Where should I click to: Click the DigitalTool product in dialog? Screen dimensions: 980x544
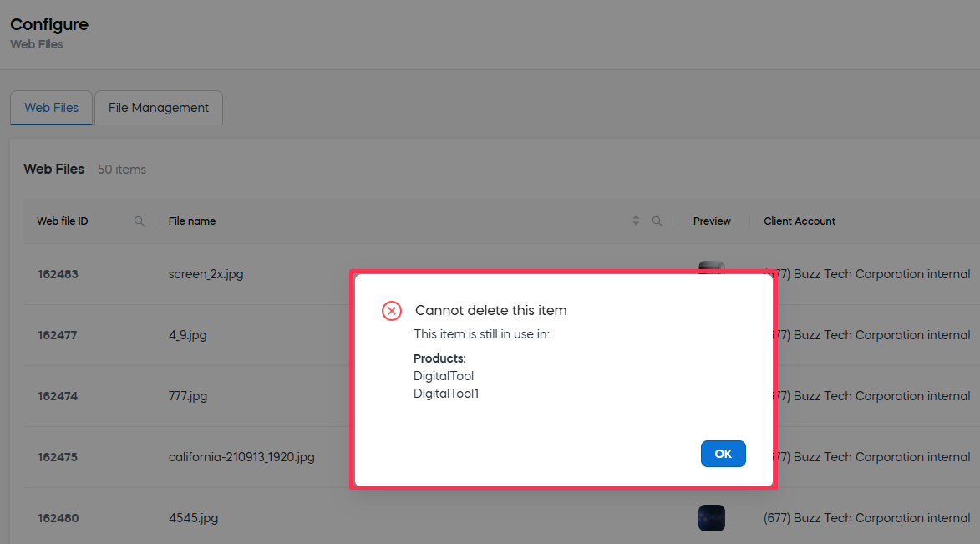click(444, 376)
